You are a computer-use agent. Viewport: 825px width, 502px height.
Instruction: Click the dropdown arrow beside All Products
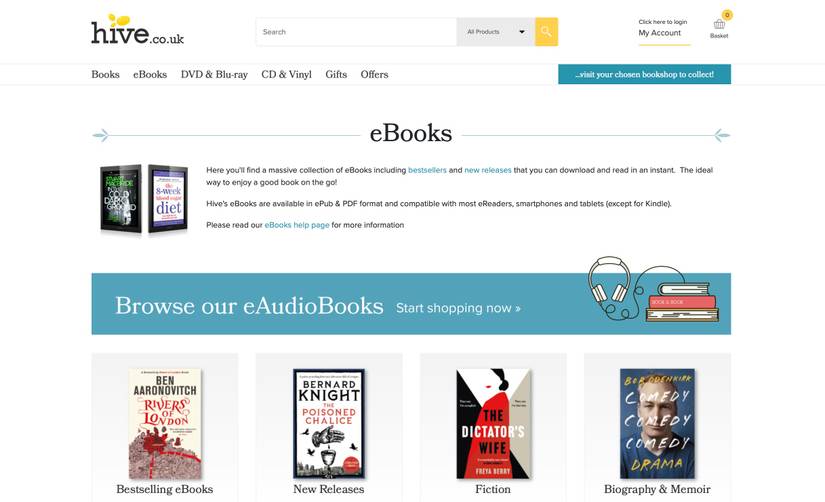coord(522,32)
